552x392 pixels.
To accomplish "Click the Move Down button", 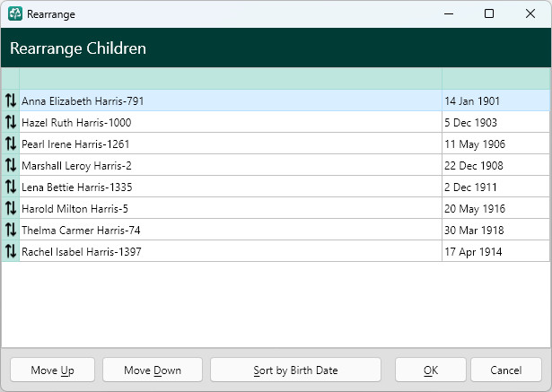I will 153,370.
